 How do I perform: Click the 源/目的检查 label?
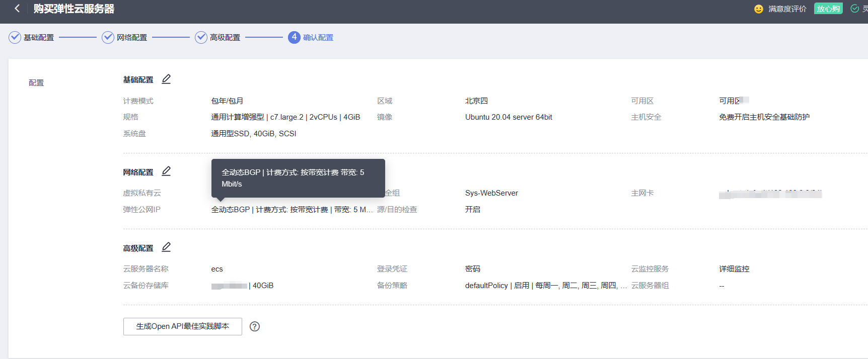coord(397,210)
